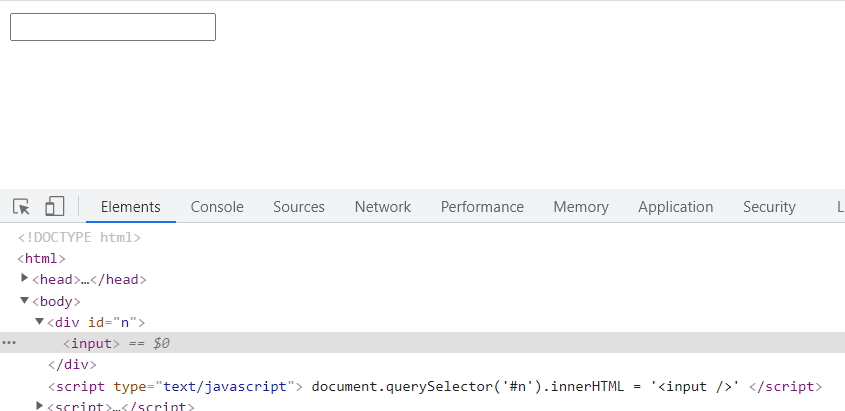
Task: Switch to the Security tab
Action: [x=769, y=207]
